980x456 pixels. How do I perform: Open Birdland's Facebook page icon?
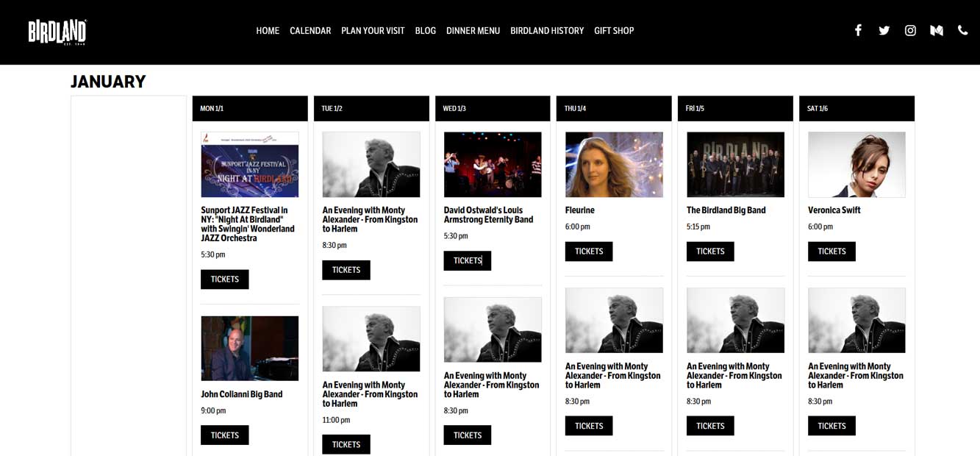coord(858,30)
